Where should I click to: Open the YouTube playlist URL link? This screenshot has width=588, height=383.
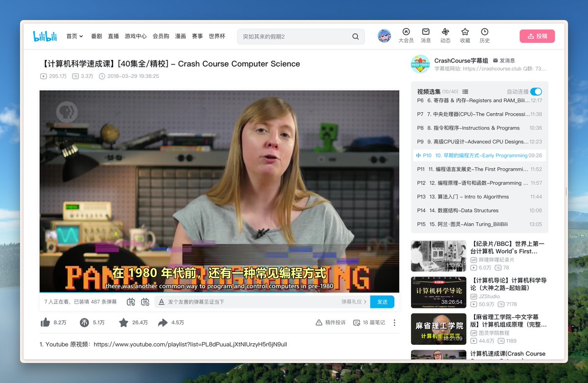coord(190,344)
